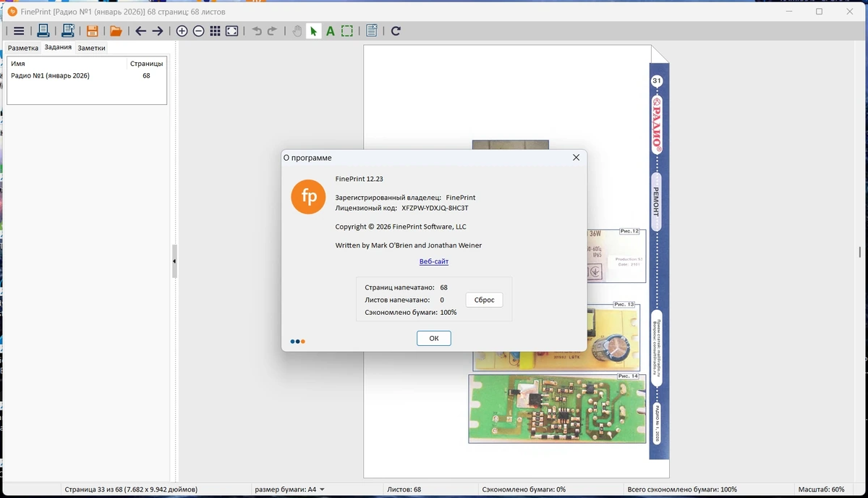Viewport: 868px width, 498px height.
Task: Click the orange fp logo in dialog
Action: coord(308,197)
